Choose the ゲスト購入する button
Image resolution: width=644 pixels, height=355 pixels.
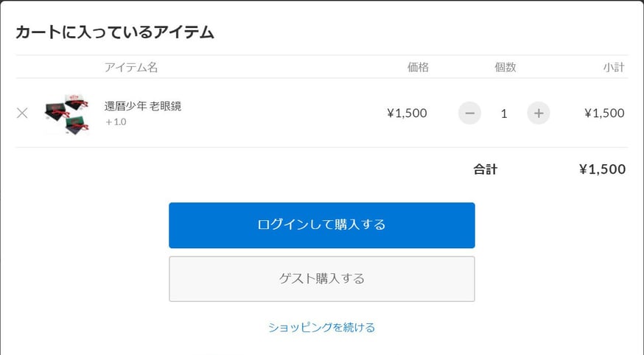[x=321, y=278]
